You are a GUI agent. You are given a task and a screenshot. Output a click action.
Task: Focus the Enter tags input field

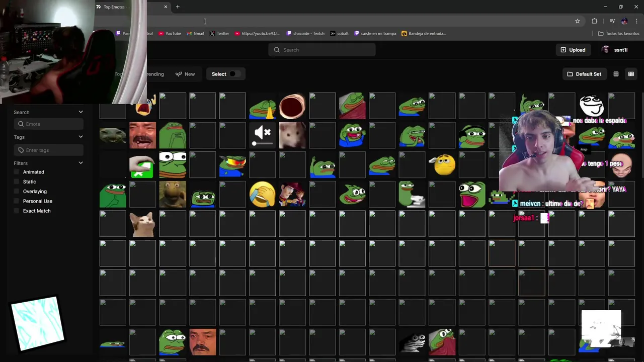48,150
